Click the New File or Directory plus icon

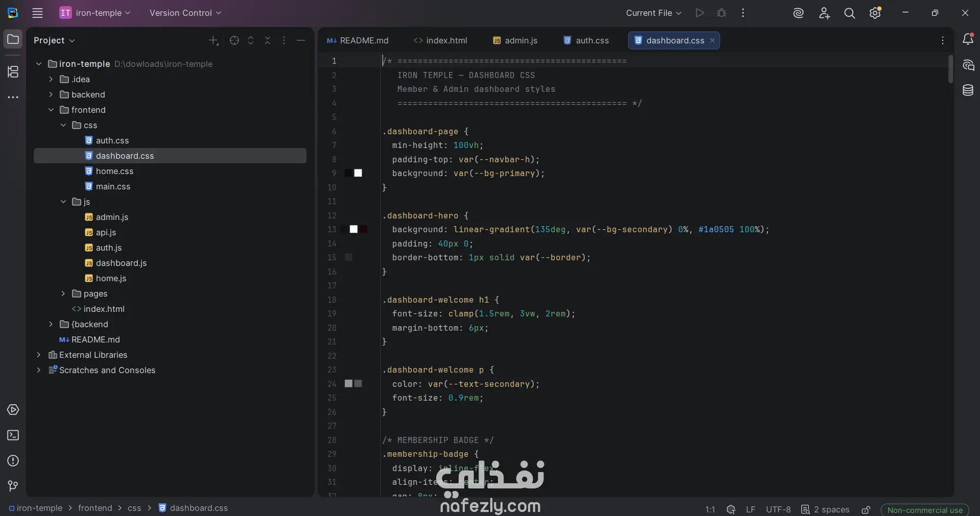(213, 40)
